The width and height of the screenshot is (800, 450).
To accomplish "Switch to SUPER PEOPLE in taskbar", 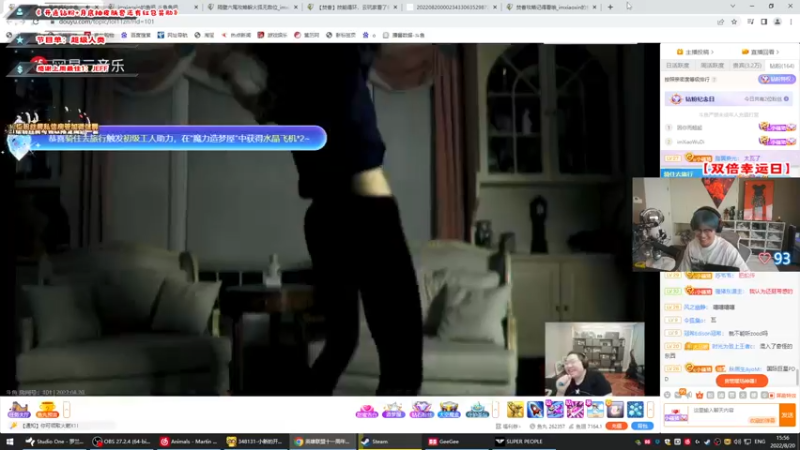I will (x=523, y=441).
